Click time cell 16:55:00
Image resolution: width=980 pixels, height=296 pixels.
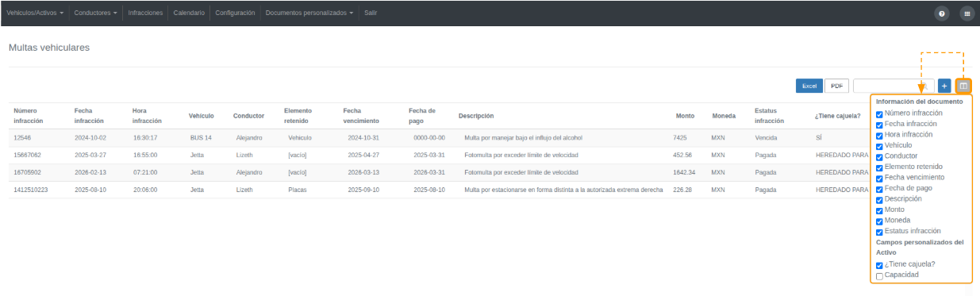[x=145, y=155]
